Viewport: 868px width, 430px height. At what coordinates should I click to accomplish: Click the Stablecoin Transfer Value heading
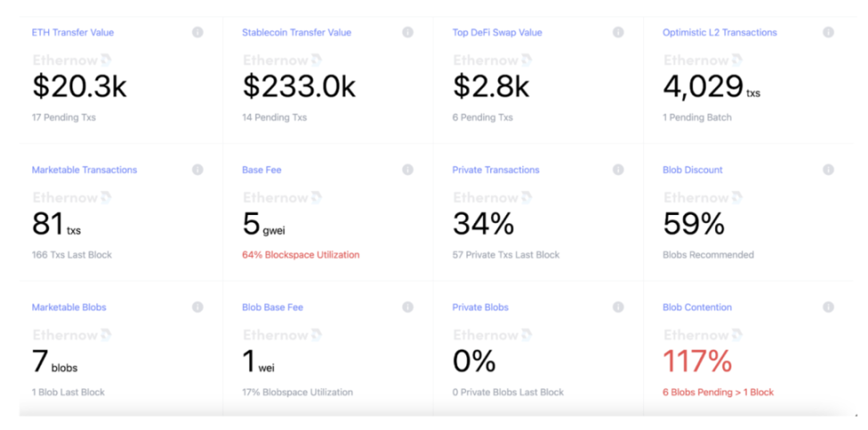pos(296,33)
